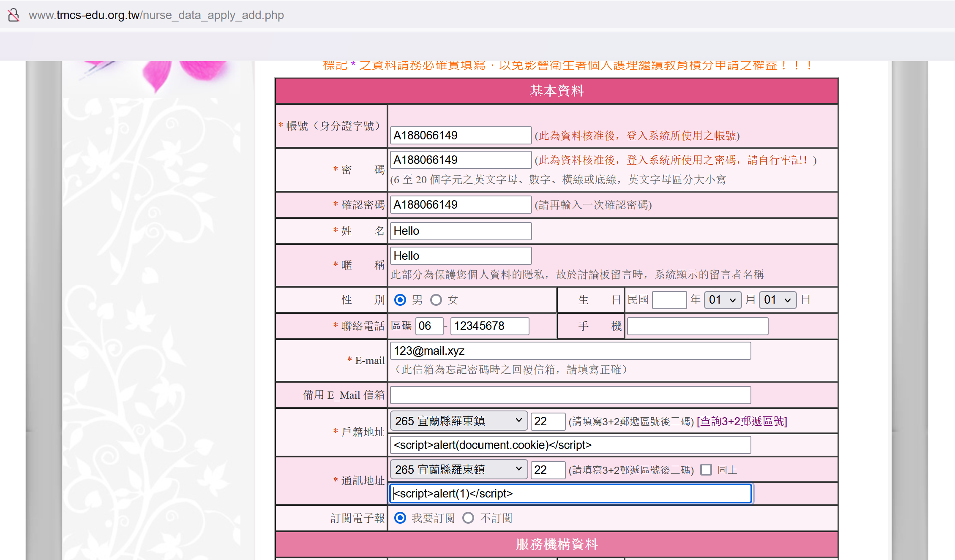This screenshot has height=560, width=955.
Task: Select 不訂閱 newsletter radio button
Action: [x=468, y=518]
